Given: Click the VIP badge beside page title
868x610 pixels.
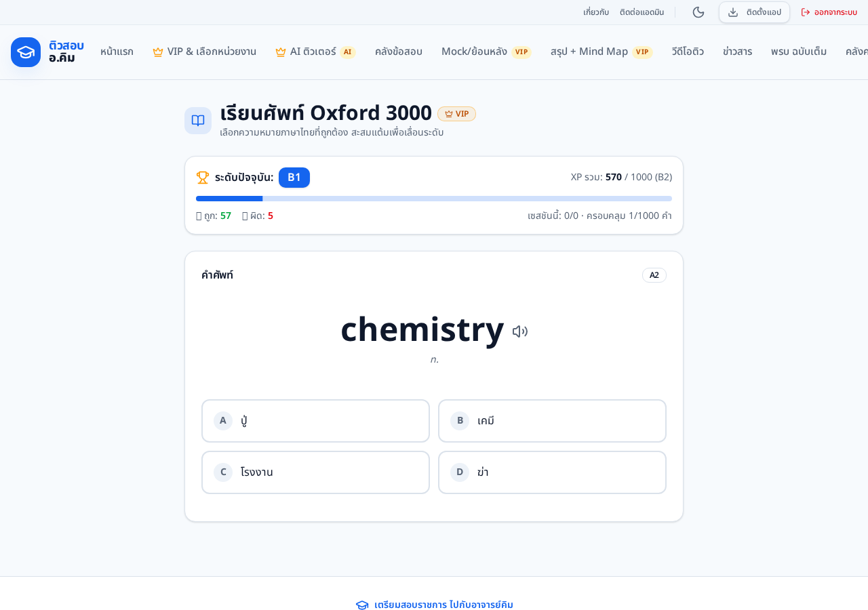Looking at the screenshot, I should (x=456, y=114).
